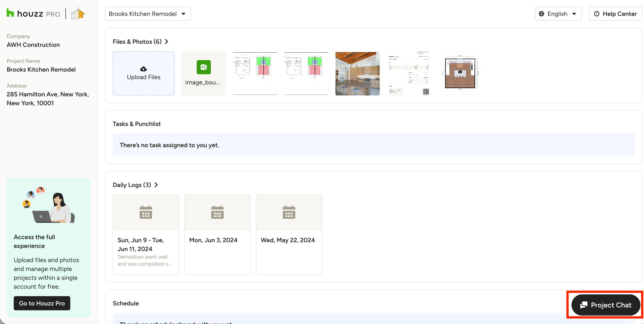Open the Sun, Jun 9 - Tue, Jun 11 log
644x324 pixels.
[146, 234]
